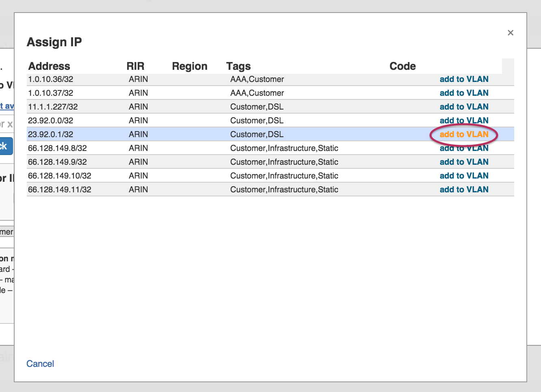
Task: Add 66.128.149.9/32 to VLAN
Action: click(x=464, y=162)
